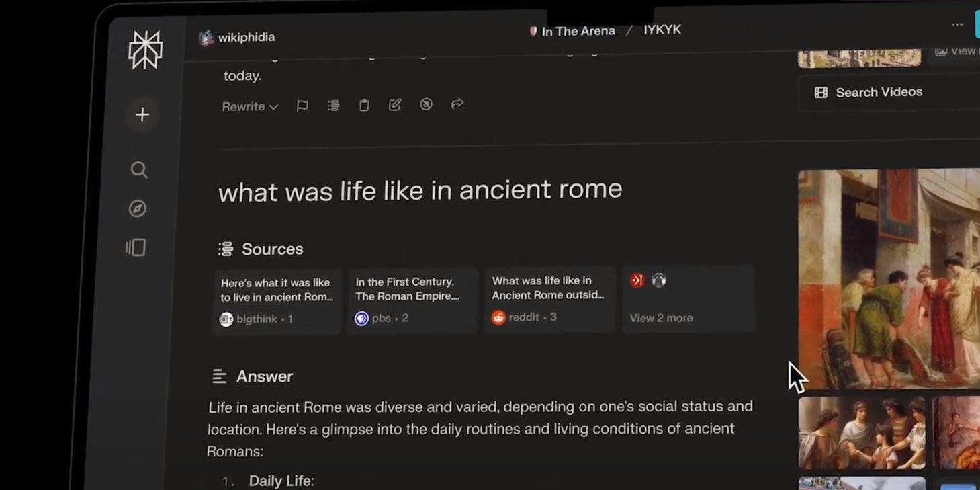Screen dimensions: 980x490
Task: Open the reddit source card
Action: 549,299
